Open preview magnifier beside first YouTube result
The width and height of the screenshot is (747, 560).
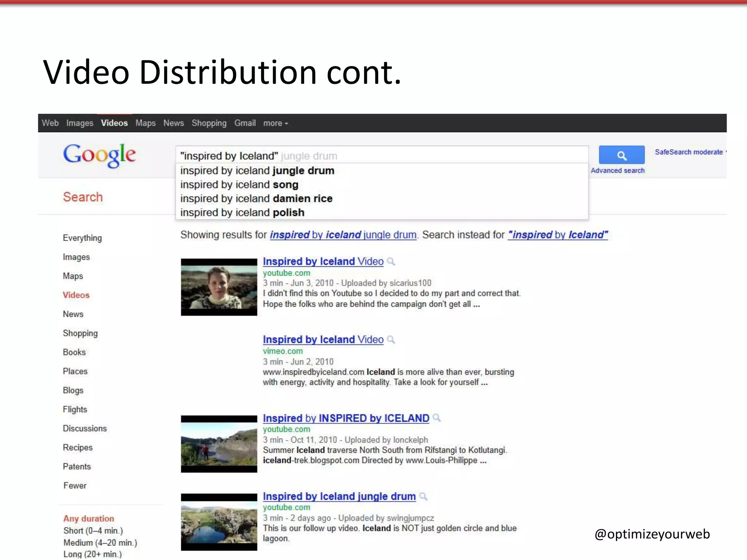[391, 261]
